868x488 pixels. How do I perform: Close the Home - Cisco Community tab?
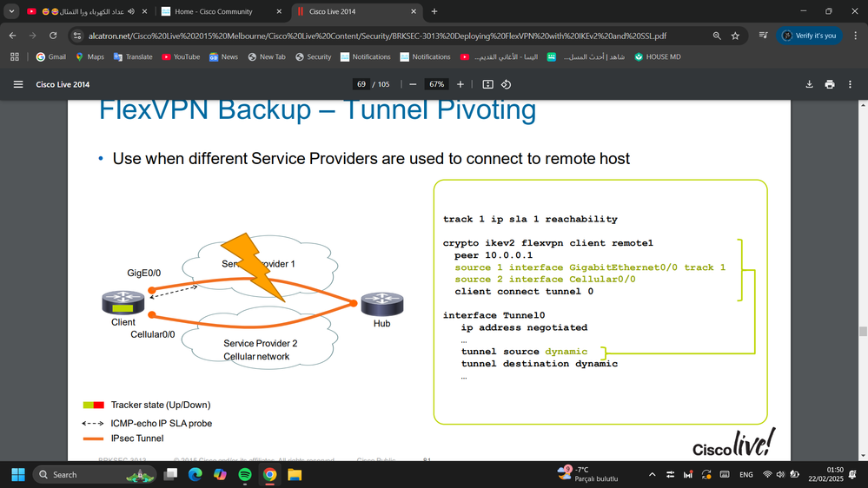pyautogui.click(x=279, y=11)
